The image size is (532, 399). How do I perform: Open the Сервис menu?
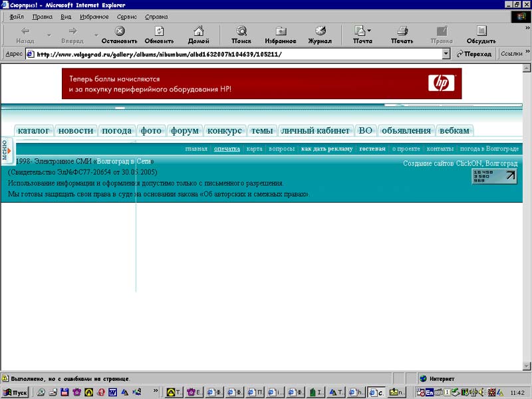click(127, 16)
